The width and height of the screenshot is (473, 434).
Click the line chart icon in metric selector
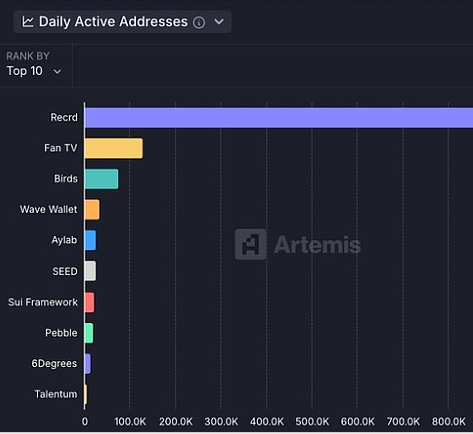tap(28, 22)
